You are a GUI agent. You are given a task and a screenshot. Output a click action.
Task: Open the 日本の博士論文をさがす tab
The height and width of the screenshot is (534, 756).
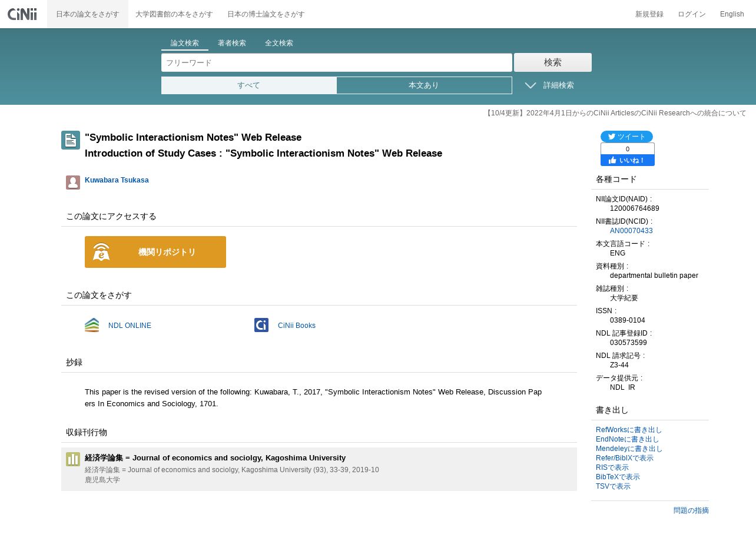pyautogui.click(x=266, y=14)
